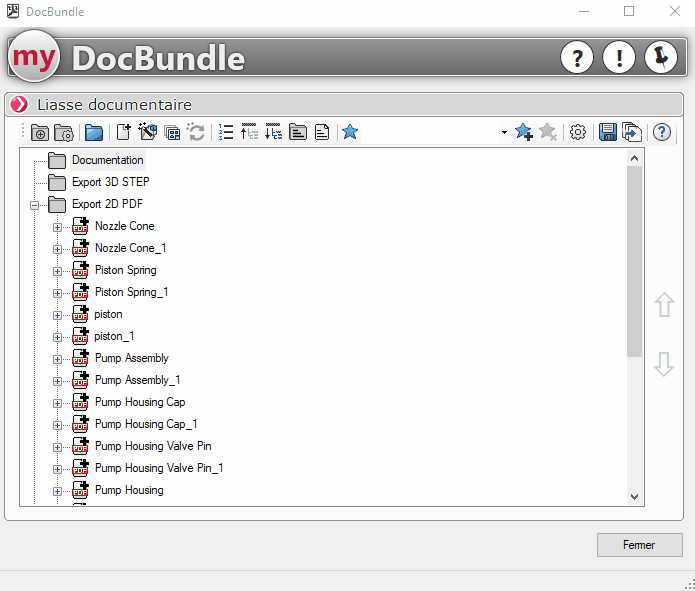Viewport: 695px width, 591px height.
Task: Click the move item down arrow
Action: pos(664,365)
